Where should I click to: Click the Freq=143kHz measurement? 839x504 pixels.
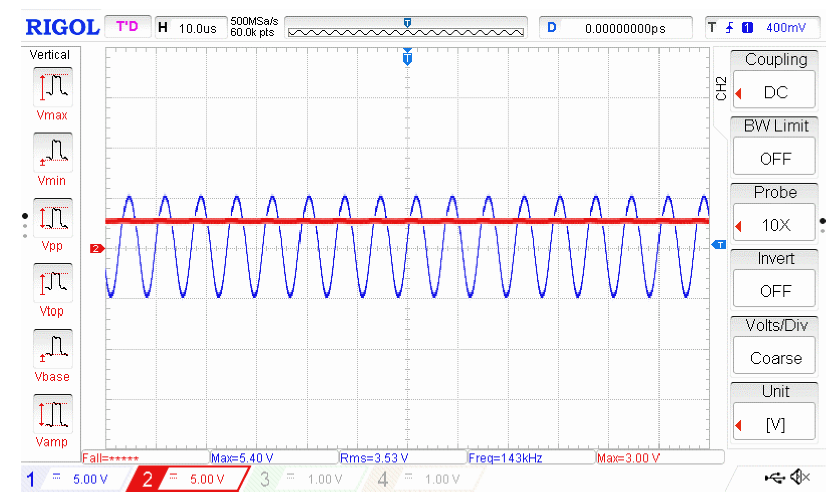531,458
